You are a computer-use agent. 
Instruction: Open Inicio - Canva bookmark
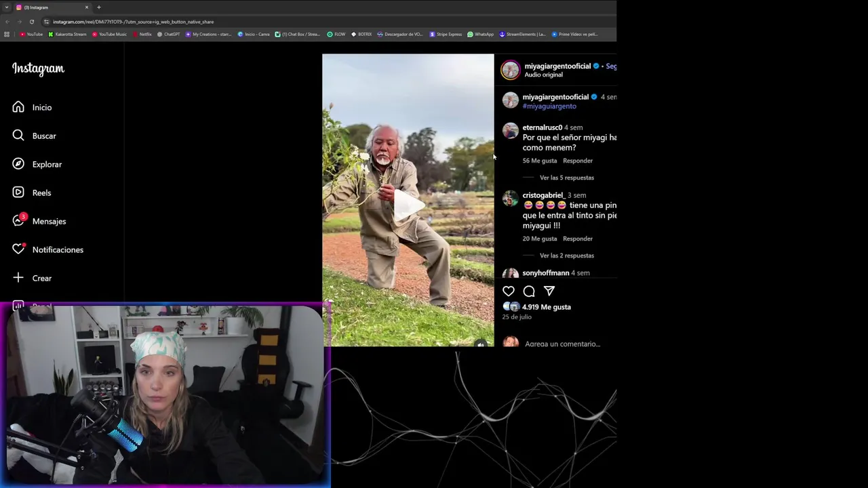click(254, 34)
